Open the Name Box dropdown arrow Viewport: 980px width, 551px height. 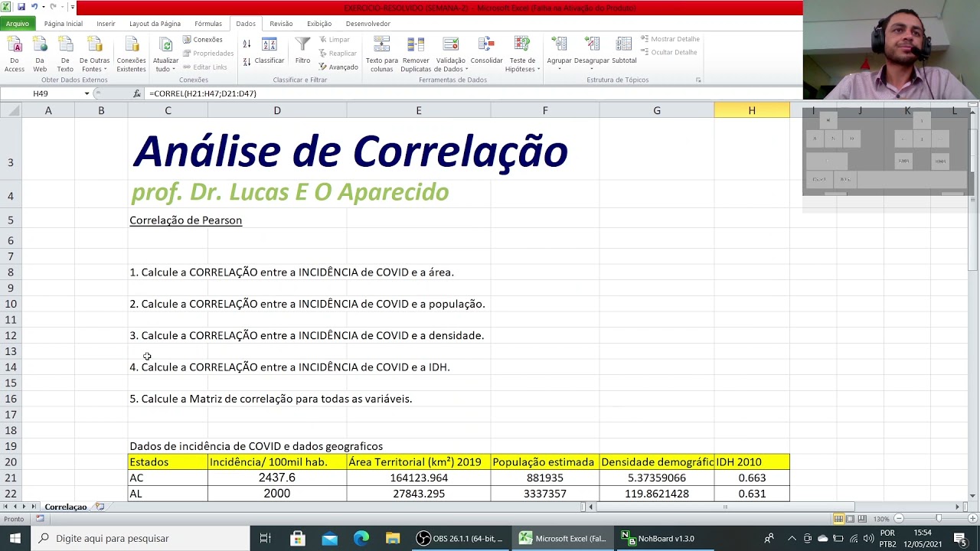(87, 93)
